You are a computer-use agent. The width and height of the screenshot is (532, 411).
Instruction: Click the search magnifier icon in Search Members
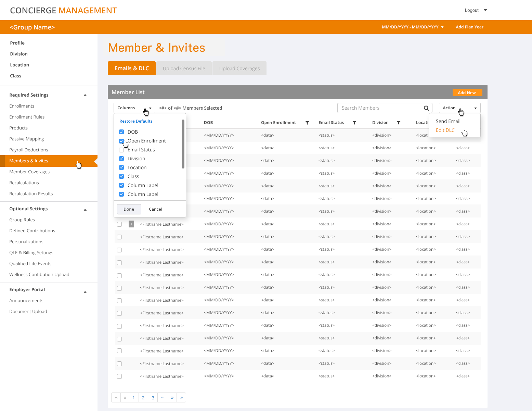pyautogui.click(x=426, y=108)
